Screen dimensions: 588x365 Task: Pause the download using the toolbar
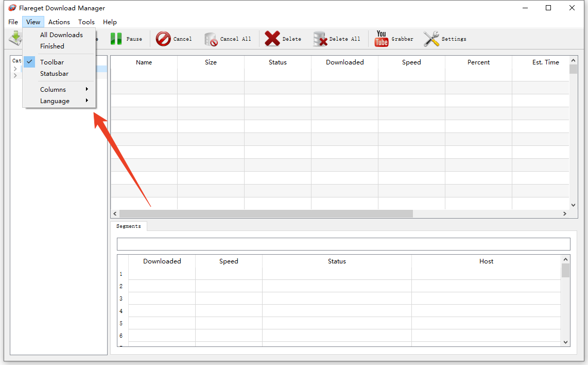tap(126, 39)
